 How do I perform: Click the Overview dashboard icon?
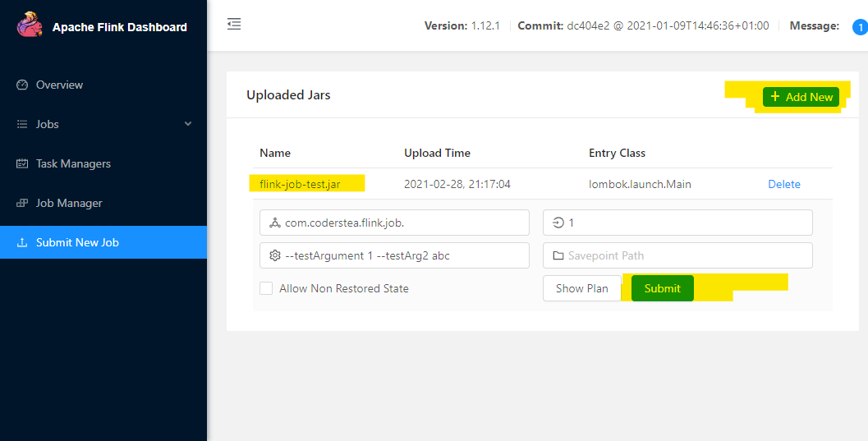[x=22, y=85]
